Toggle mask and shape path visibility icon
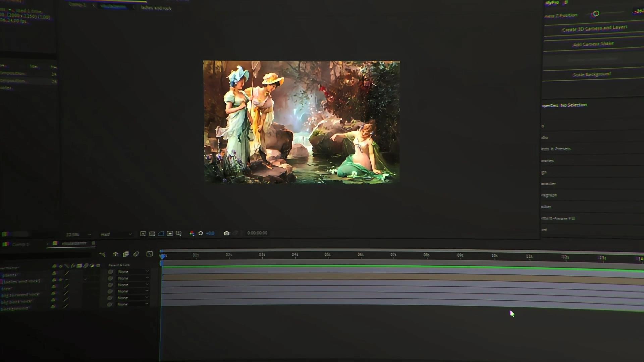 pyautogui.click(x=161, y=233)
